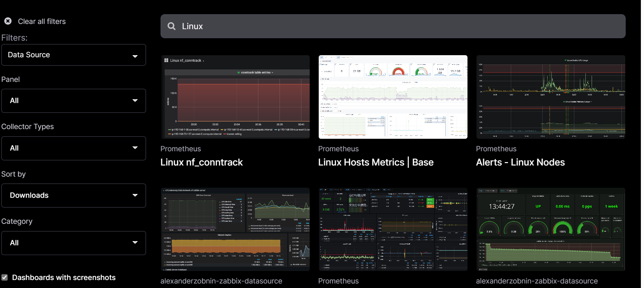Click Prometheus label above Linux Hosts Metrics
Image resolution: width=644 pixels, height=288 pixels.
(338, 149)
